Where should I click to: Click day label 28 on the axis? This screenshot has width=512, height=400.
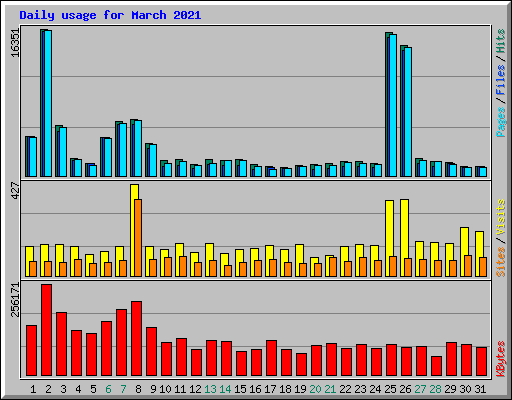(x=435, y=389)
